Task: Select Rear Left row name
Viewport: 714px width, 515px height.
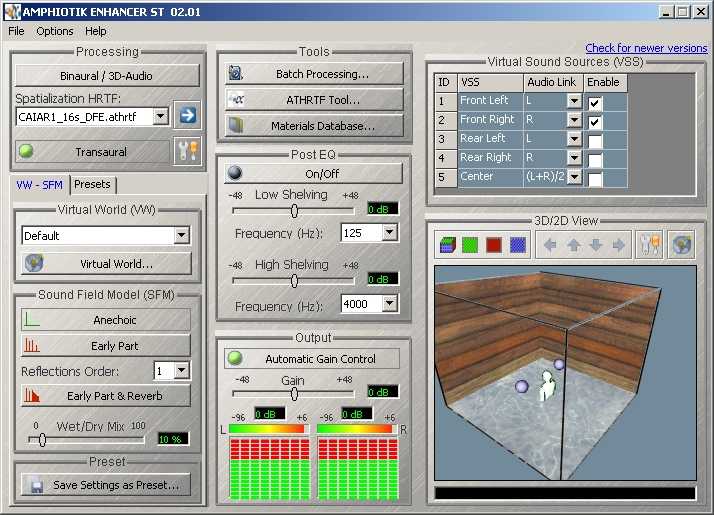Action: [x=490, y=138]
